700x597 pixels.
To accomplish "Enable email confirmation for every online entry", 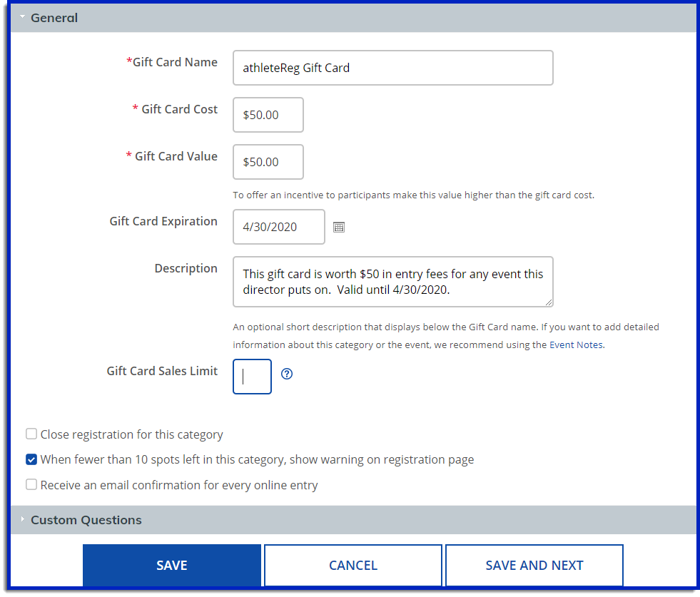I will click(31, 485).
